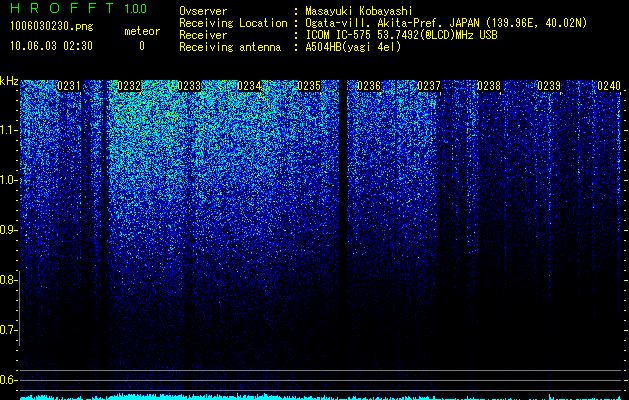Click the 0239 time marker

[x=549, y=86]
